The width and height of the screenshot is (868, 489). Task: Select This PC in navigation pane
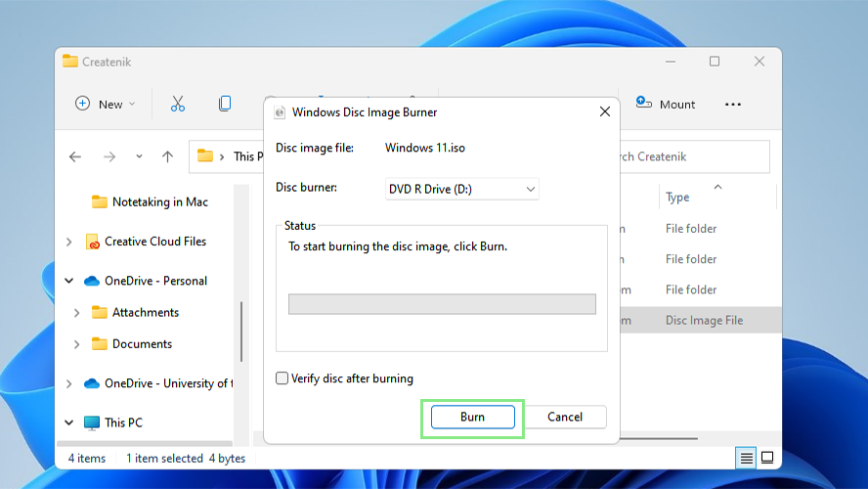click(113, 422)
